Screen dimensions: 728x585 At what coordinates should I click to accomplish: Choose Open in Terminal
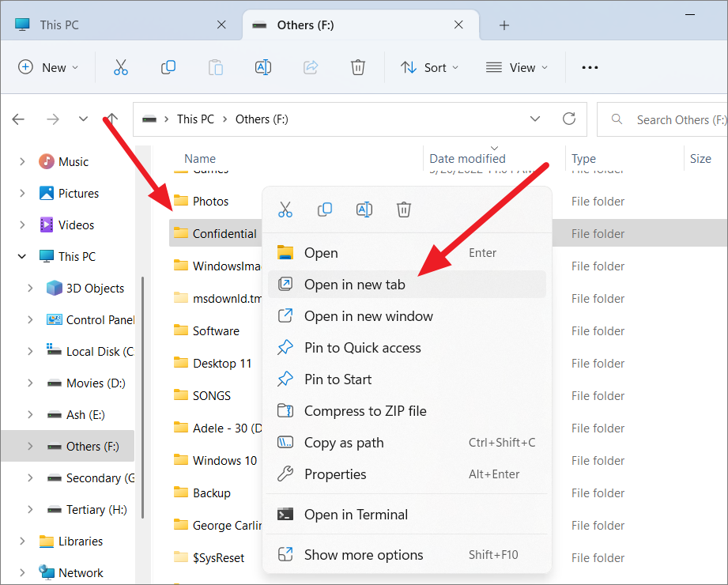click(x=407, y=515)
